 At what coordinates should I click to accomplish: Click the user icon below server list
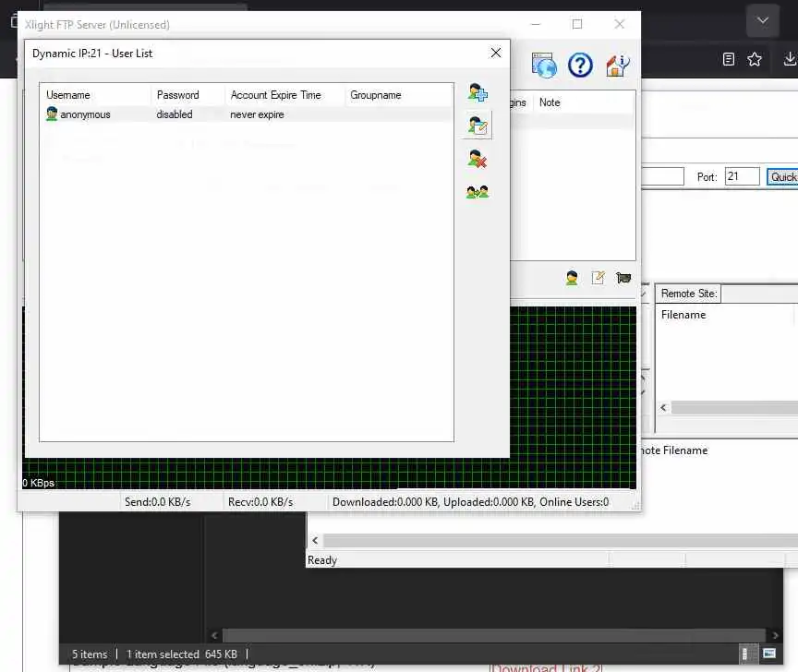tap(572, 278)
